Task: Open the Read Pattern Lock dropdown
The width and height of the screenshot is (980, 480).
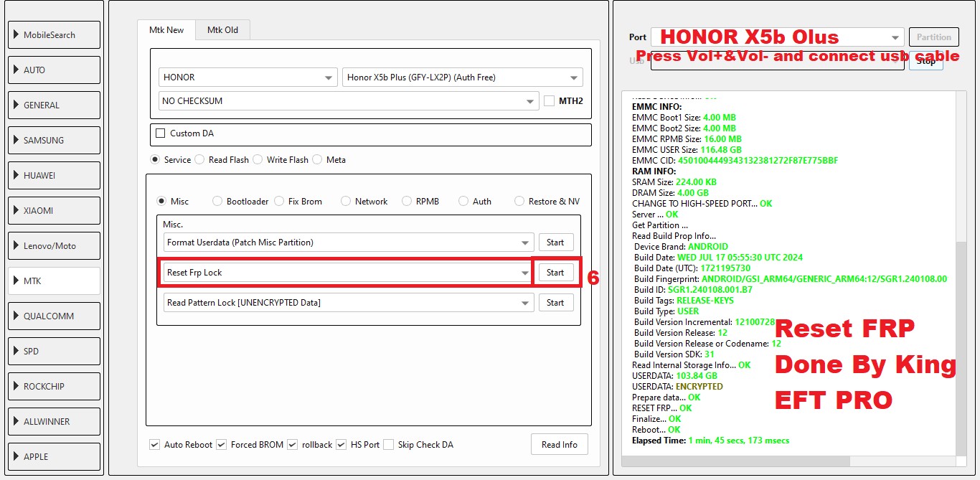Action: point(349,303)
